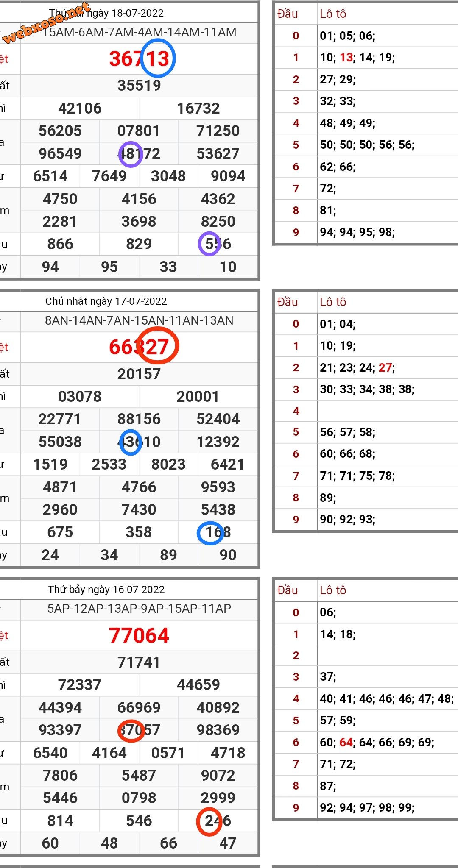Click second prize number 20001

coord(198,397)
